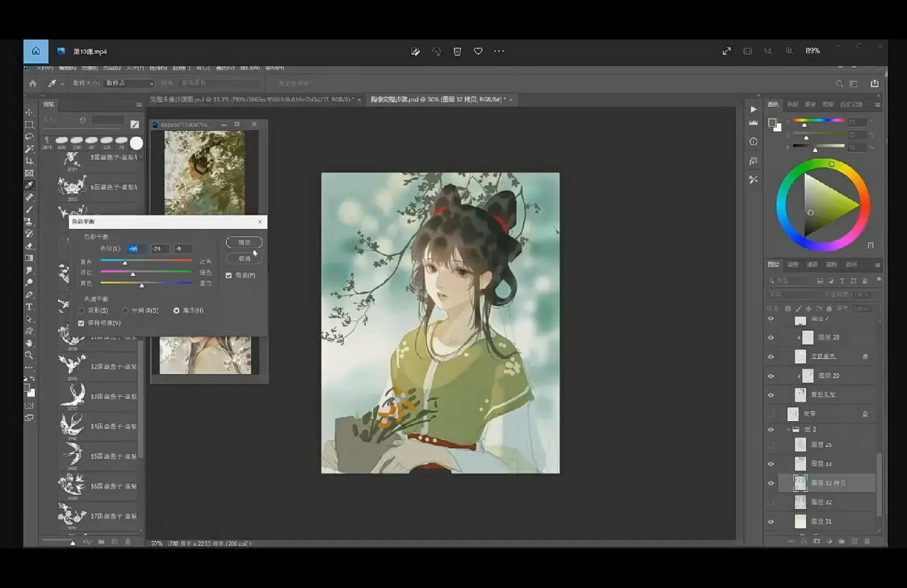Click the delete (trash) icon in video viewer
This screenshot has width=907, height=588.
click(x=457, y=51)
